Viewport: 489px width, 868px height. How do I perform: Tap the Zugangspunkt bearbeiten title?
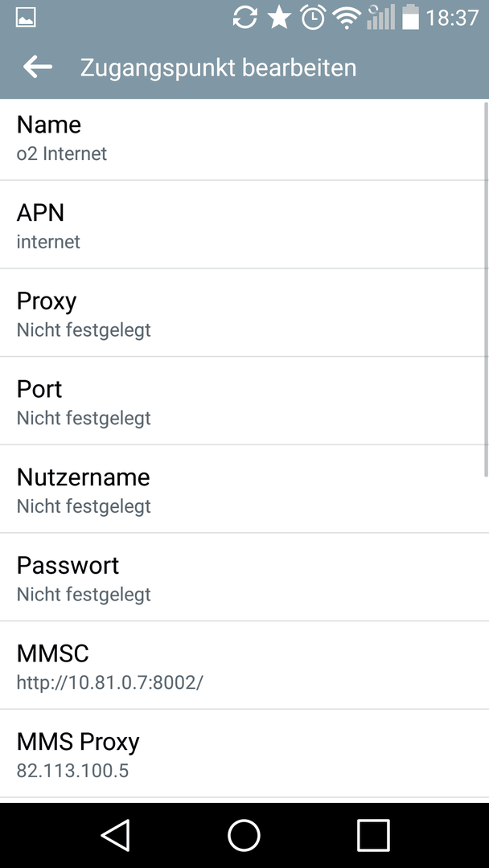tap(218, 68)
